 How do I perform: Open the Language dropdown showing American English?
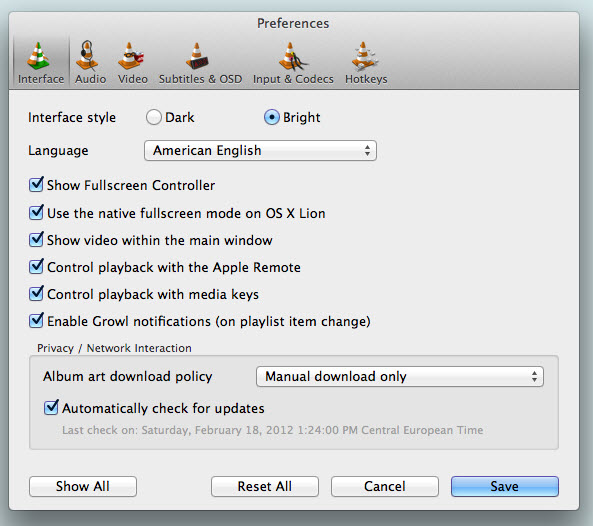point(260,151)
